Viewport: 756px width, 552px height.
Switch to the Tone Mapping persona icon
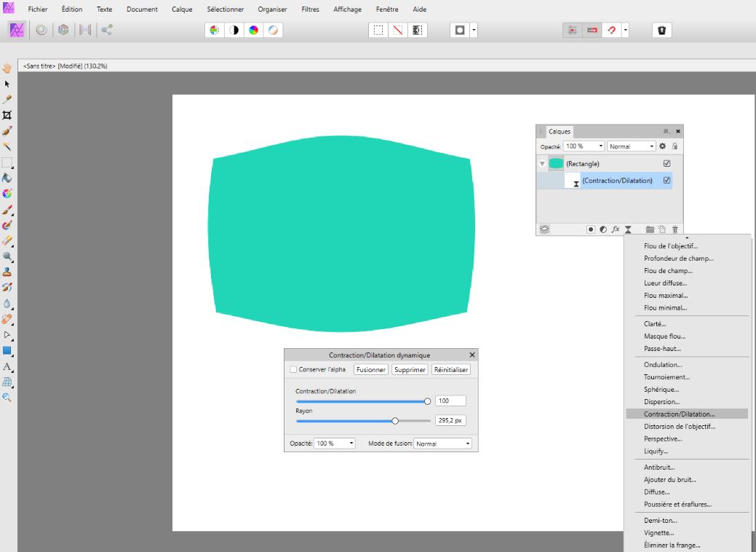point(85,30)
